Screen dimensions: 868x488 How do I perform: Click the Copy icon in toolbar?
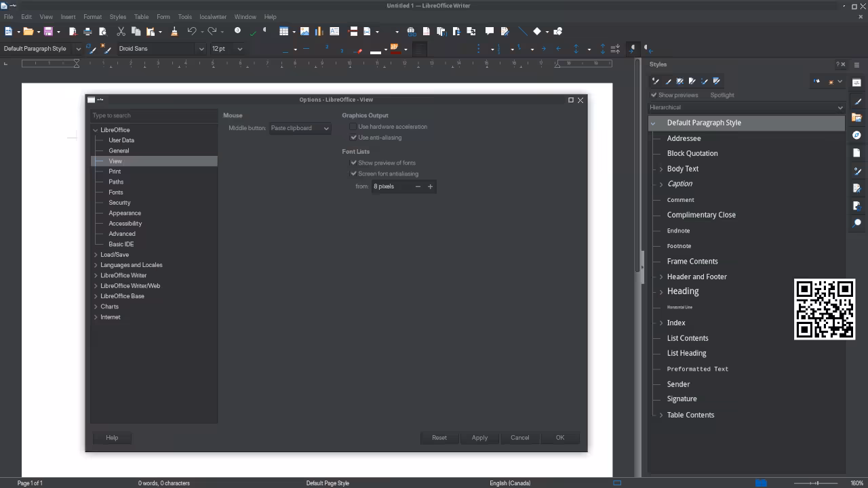(x=136, y=31)
